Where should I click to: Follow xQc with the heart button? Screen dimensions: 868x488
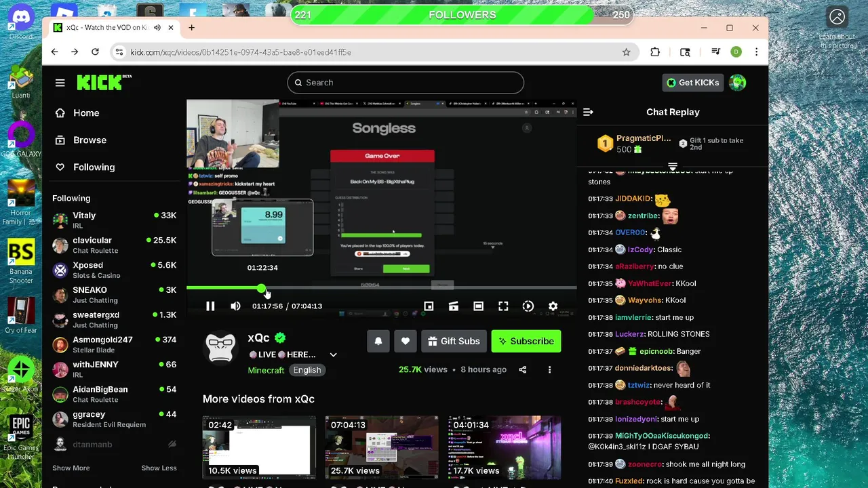coord(406,341)
